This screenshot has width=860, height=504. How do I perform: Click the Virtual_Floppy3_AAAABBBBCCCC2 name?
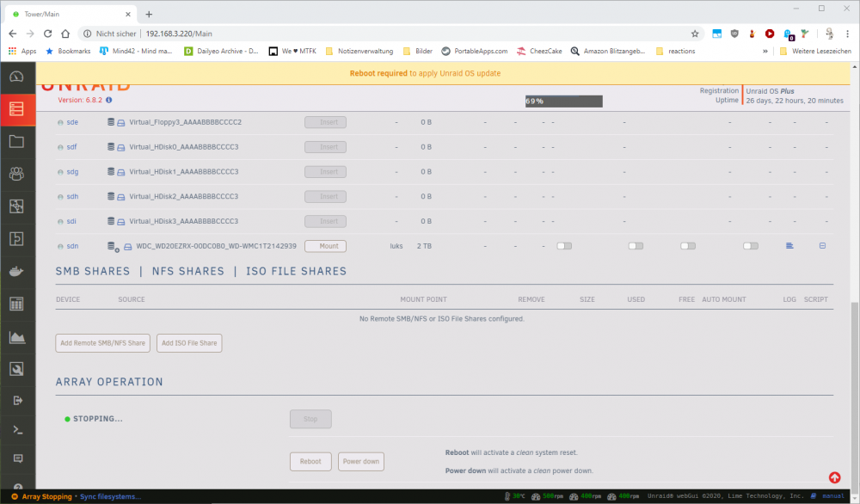tap(186, 122)
